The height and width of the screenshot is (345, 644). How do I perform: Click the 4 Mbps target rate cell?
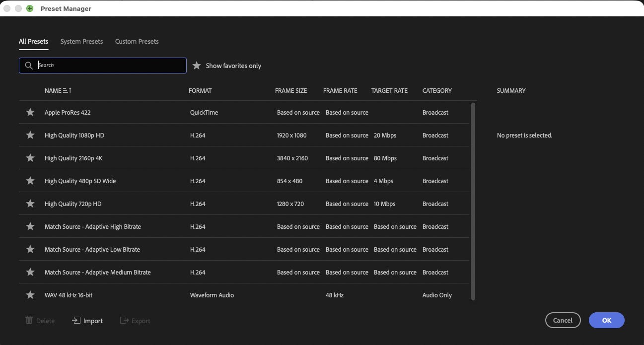(x=383, y=181)
